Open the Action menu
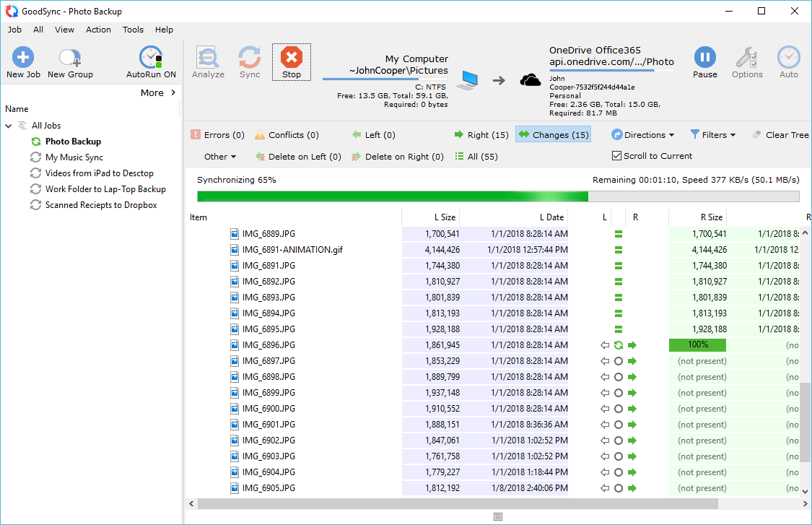This screenshot has width=812, height=525. (98, 30)
